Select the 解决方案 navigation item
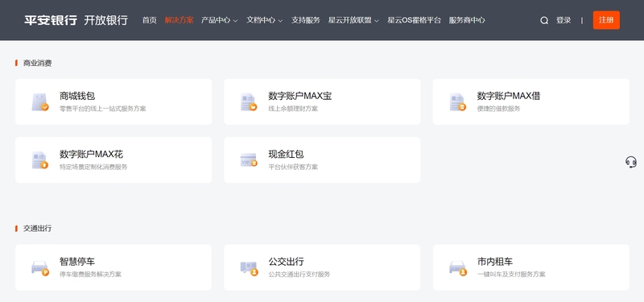Image resolution: width=644 pixels, height=302 pixels. pos(179,20)
